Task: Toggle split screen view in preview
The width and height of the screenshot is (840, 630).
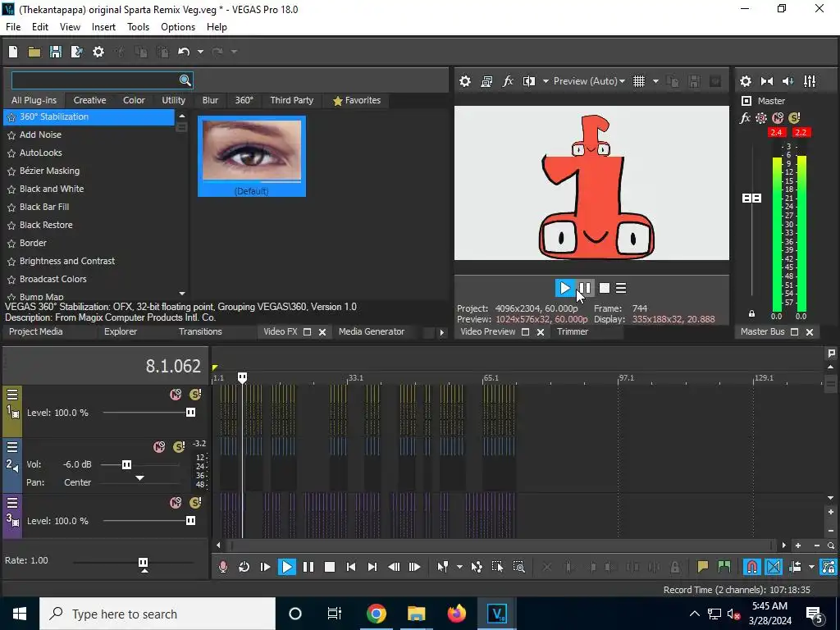Action: click(x=529, y=81)
